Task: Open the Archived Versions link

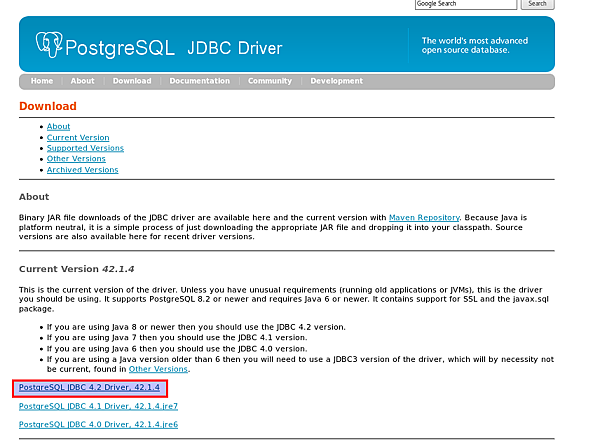Action: [83, 170]
